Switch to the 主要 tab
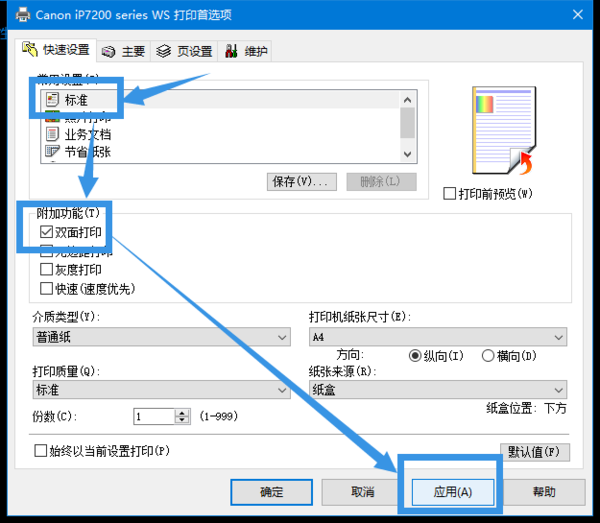The height and width of the screenshot is (523, 600). pyautogui.click(x=124, y=51)
